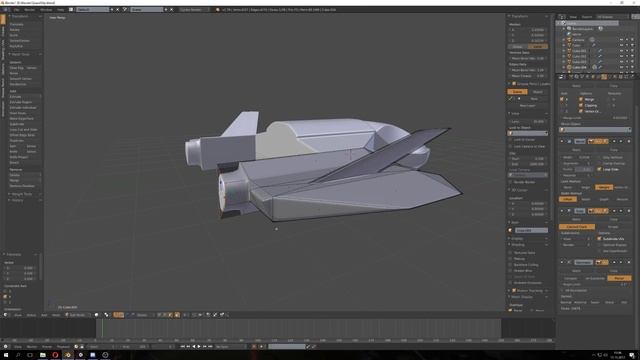The image size is (640, 360).
Task: Adjust the Lens value field
Action: coord(528,121)
